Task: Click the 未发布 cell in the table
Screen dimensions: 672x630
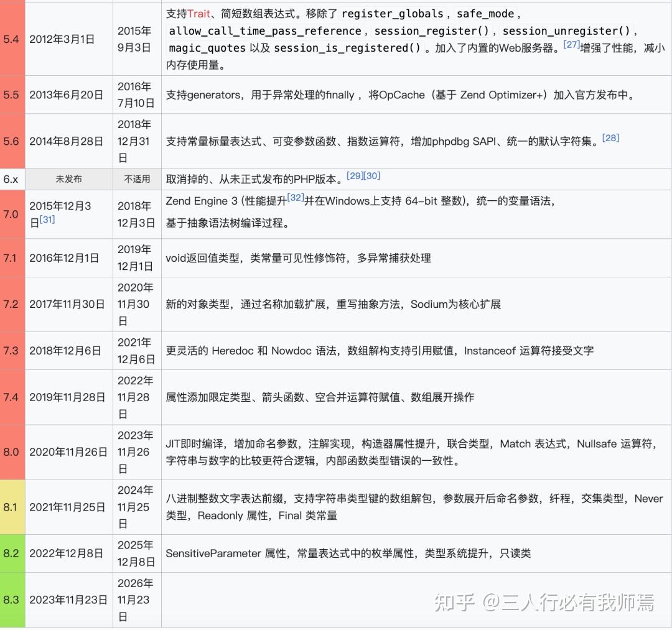Action: 68,179
